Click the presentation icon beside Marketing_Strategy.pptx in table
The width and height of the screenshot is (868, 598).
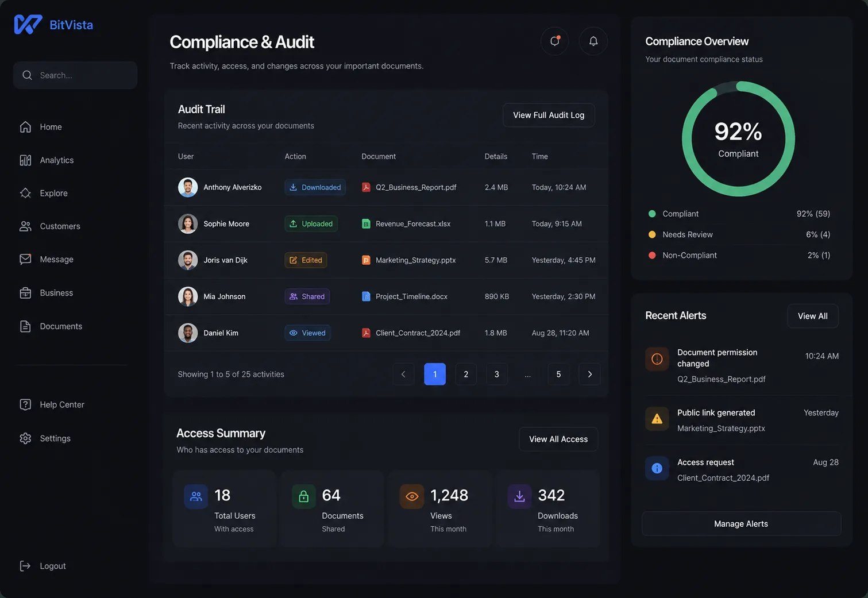point(366,260)
